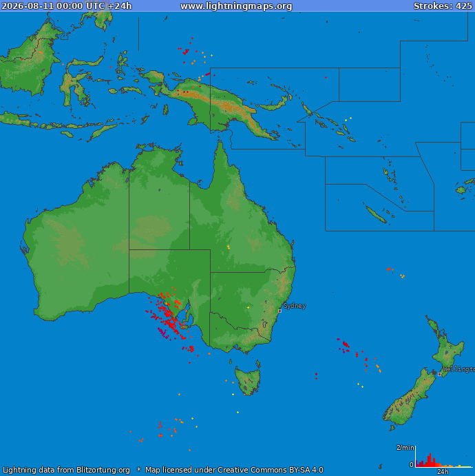Click the Wellington city marker square
Screen dimensions: 475x476
(x=439, y=374)
